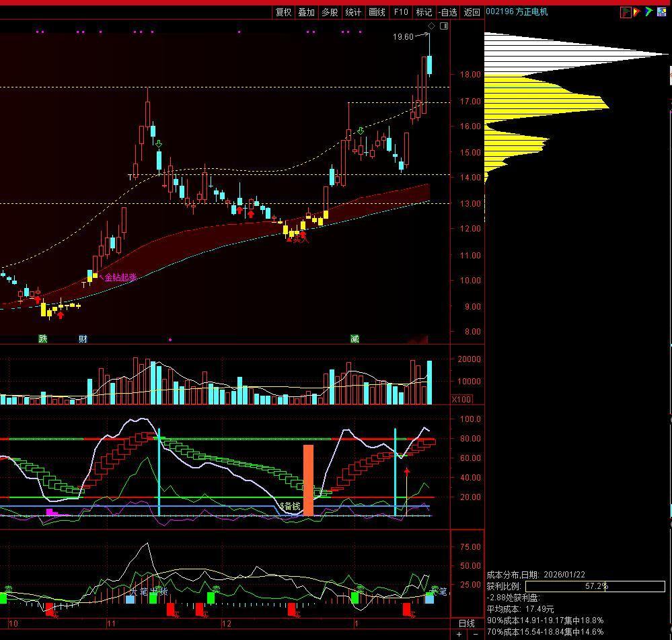Screen dimensions: 672x640
Task: Click the 成本分布 date 2026/01/22 text
Action: click(x=535, y=575)
